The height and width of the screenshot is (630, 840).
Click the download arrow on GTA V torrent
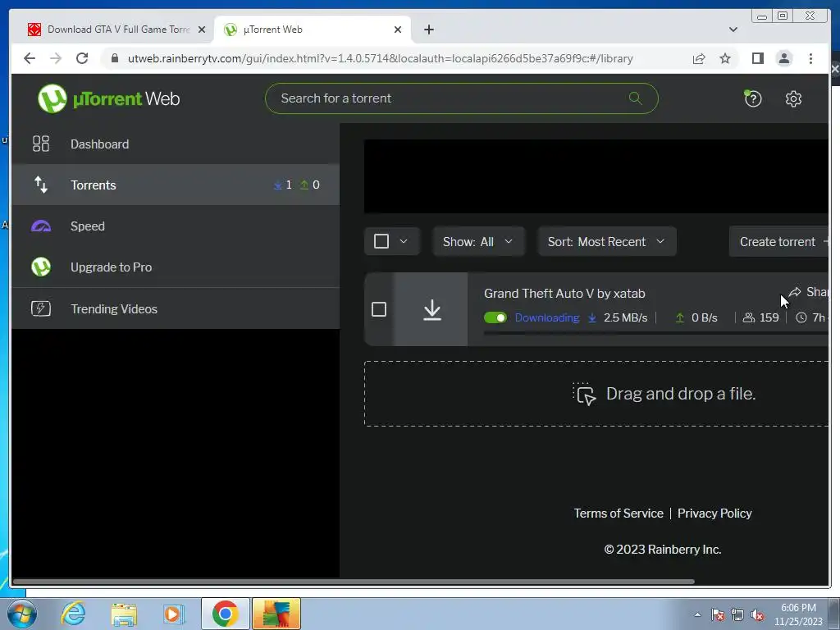[x=431, y=309]
